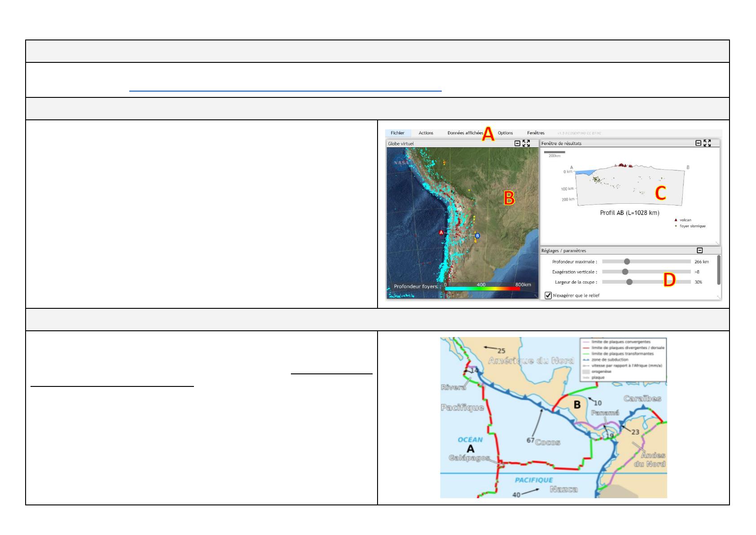This screenshot has height=535, width=756.
Task: Open the Données affichées menu
Action: (x=465, y=133)
